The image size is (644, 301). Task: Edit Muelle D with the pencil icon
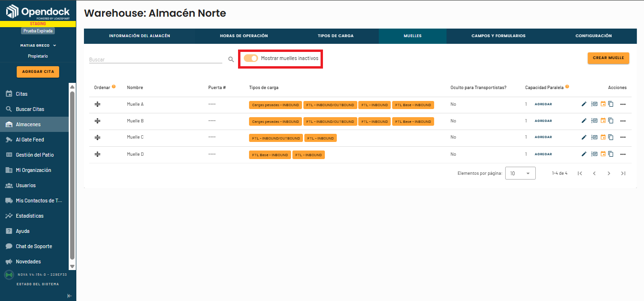pyautogui.click(x=584, y=154)
